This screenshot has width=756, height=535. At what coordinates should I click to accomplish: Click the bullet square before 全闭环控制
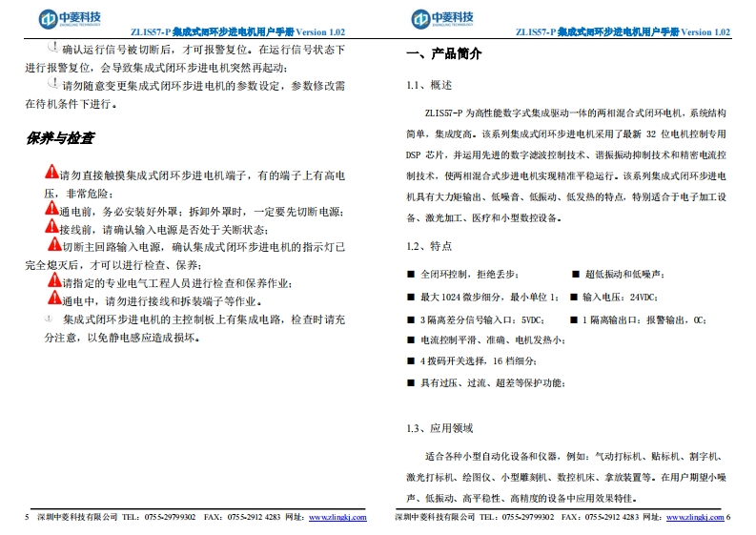411,274
